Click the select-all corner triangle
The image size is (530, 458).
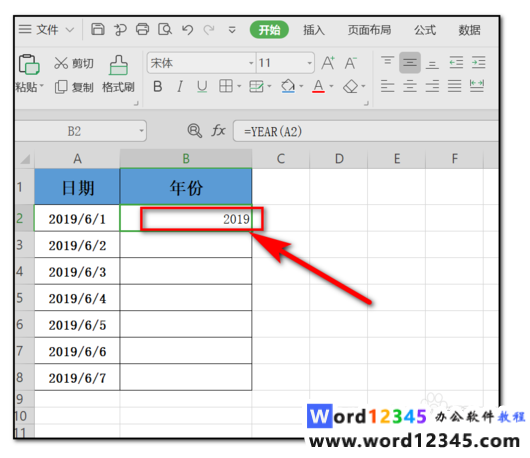point(25,159)
